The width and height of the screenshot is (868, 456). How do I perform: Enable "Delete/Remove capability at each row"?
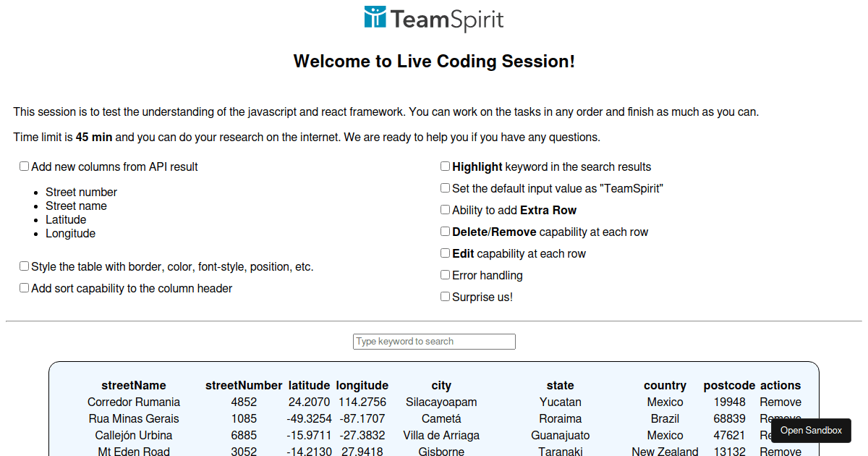(x=445, y=231)
